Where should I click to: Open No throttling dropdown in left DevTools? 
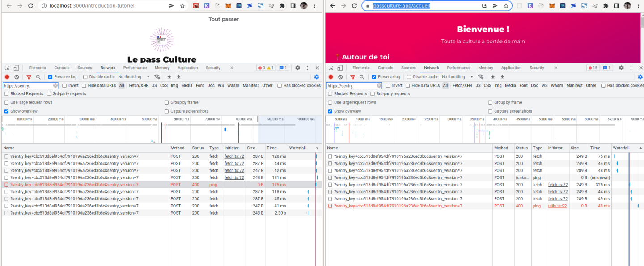tap(134, 77)
